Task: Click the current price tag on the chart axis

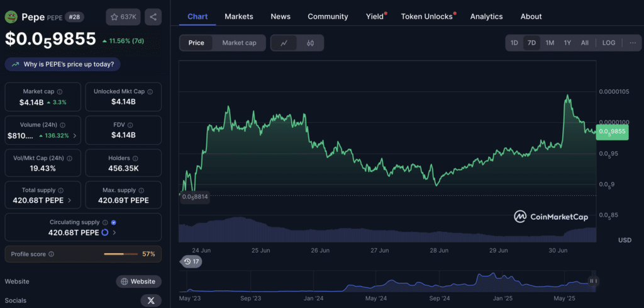Action: point(612,132)
